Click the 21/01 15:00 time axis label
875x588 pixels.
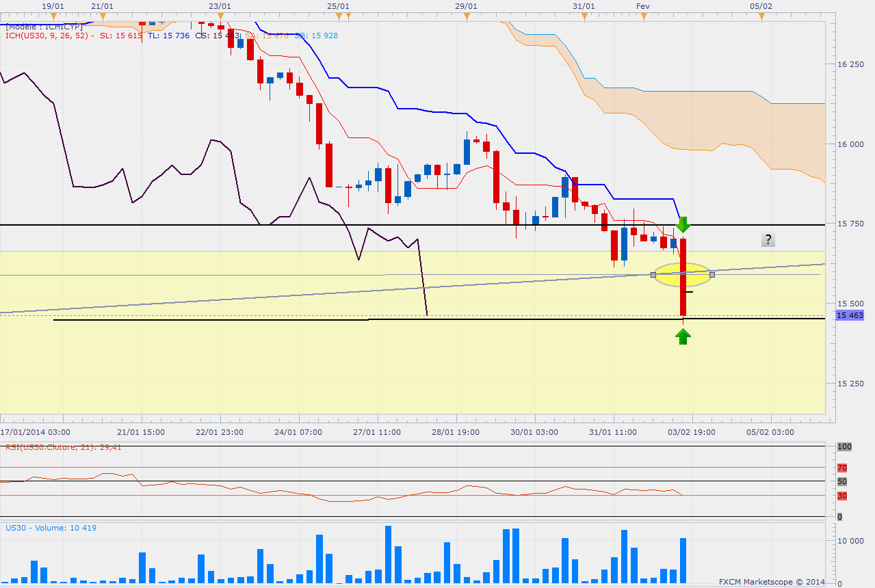click(x=141, y=432)
